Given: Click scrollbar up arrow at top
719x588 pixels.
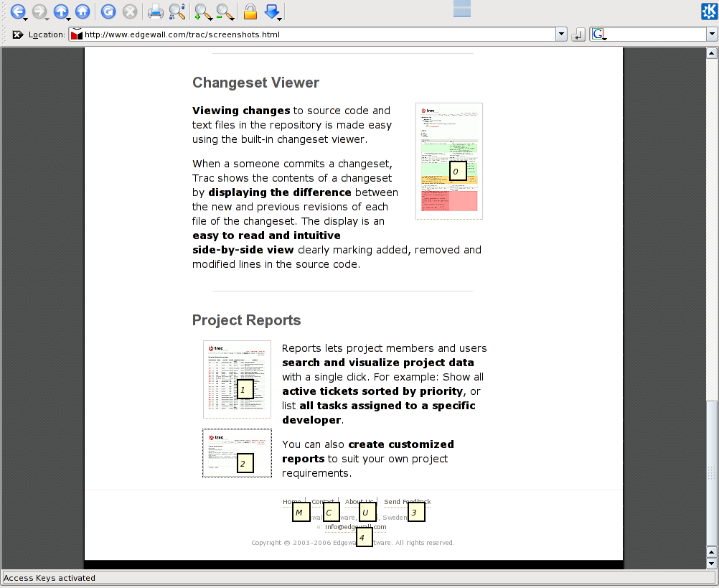Looking at the screenshot, I should (711, 53).
